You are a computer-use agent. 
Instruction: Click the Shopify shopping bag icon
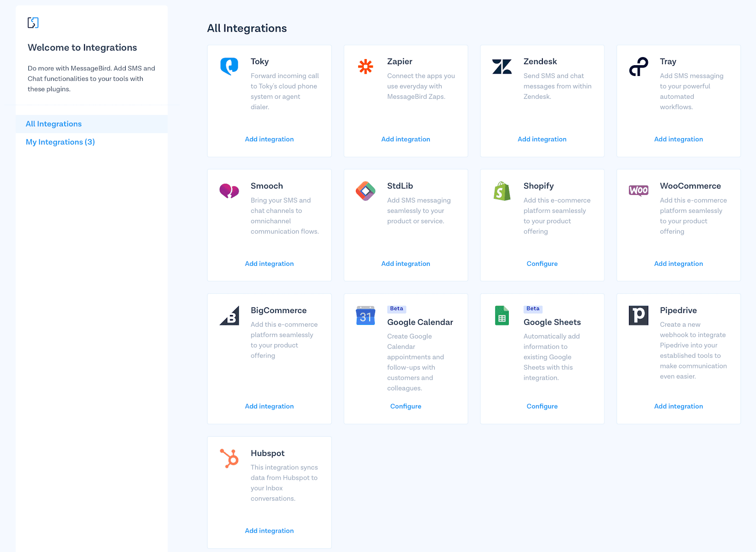point(502,191)
